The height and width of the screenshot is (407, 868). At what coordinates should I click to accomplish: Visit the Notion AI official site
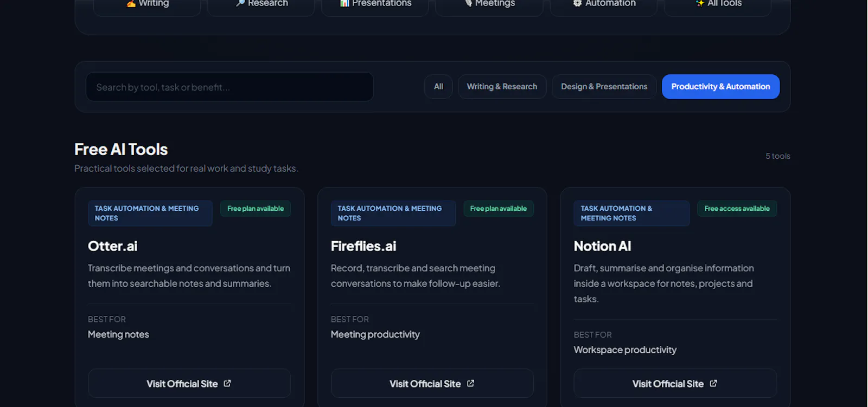pos(675,384)
